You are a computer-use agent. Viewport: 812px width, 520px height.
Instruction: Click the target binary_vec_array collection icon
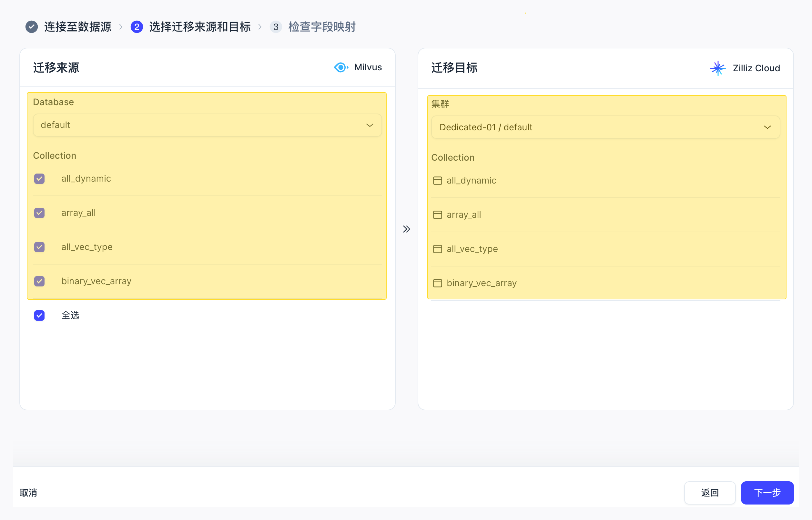click(x=437, y=283)
